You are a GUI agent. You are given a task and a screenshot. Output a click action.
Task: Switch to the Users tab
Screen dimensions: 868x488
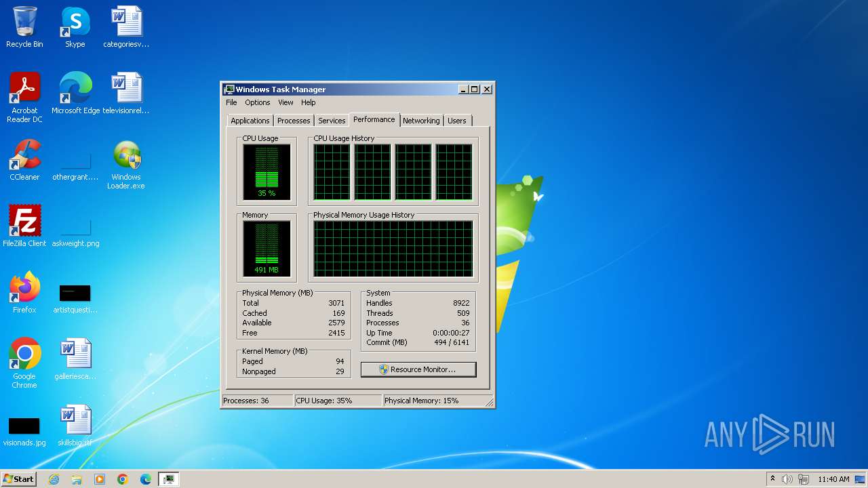pos(457,121)
